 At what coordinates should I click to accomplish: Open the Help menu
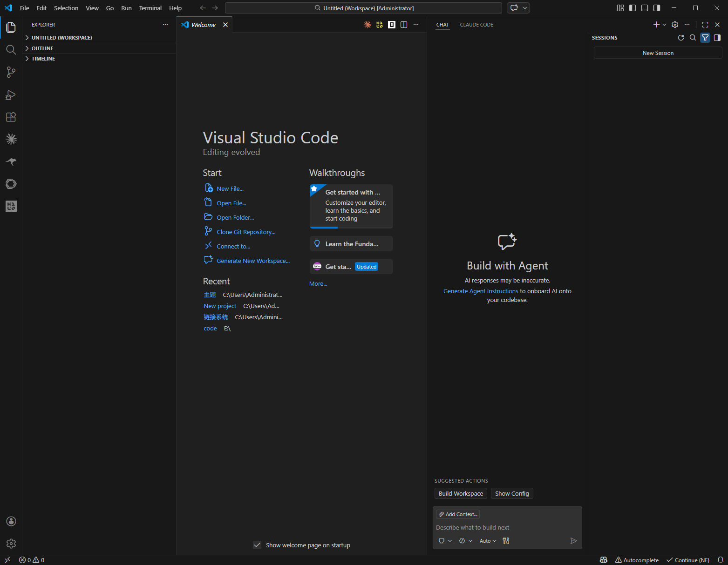point(175,8)
